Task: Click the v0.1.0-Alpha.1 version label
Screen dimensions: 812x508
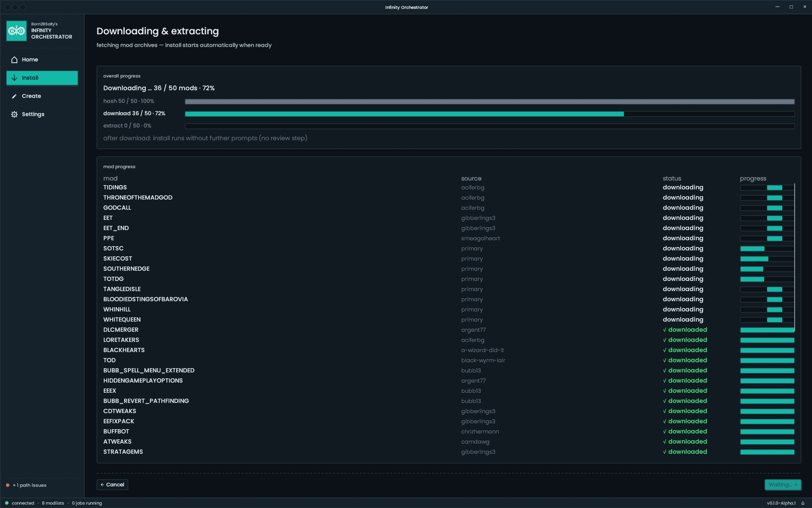Action: pos(781,503)
